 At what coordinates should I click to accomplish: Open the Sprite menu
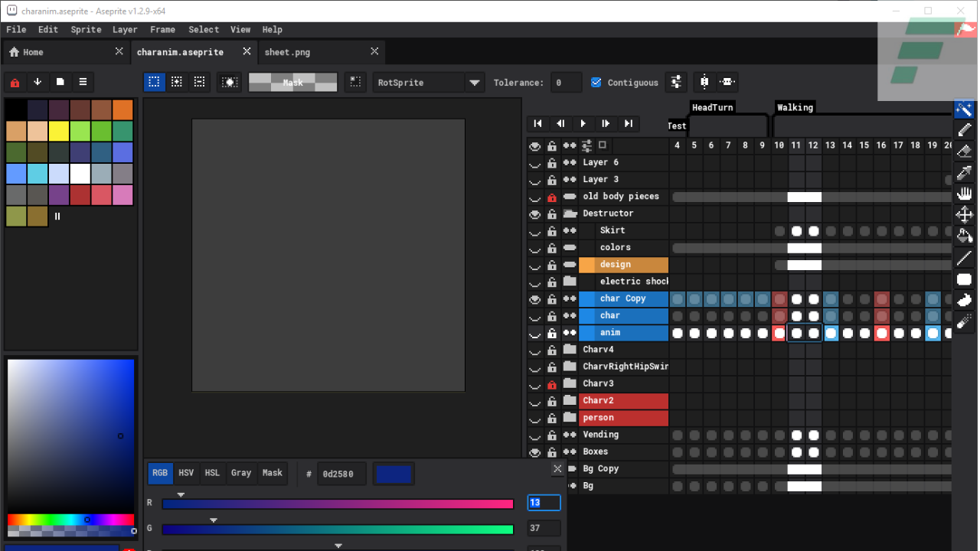click(86, 30)
